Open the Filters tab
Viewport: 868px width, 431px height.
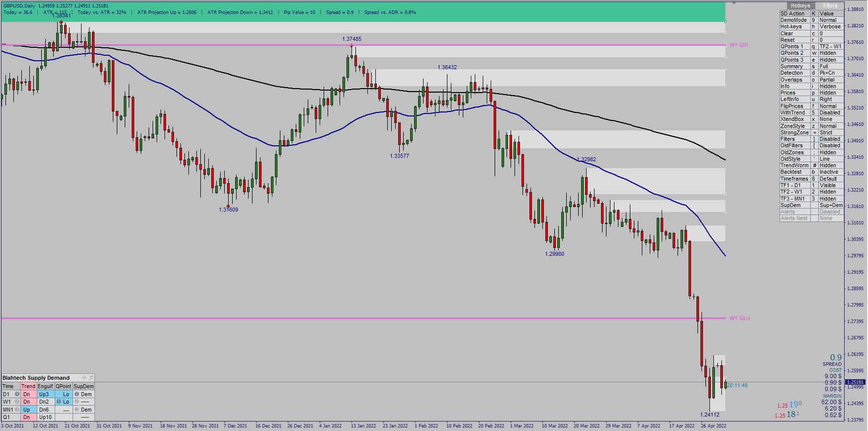pyautogui.click(x=831, y=6)
